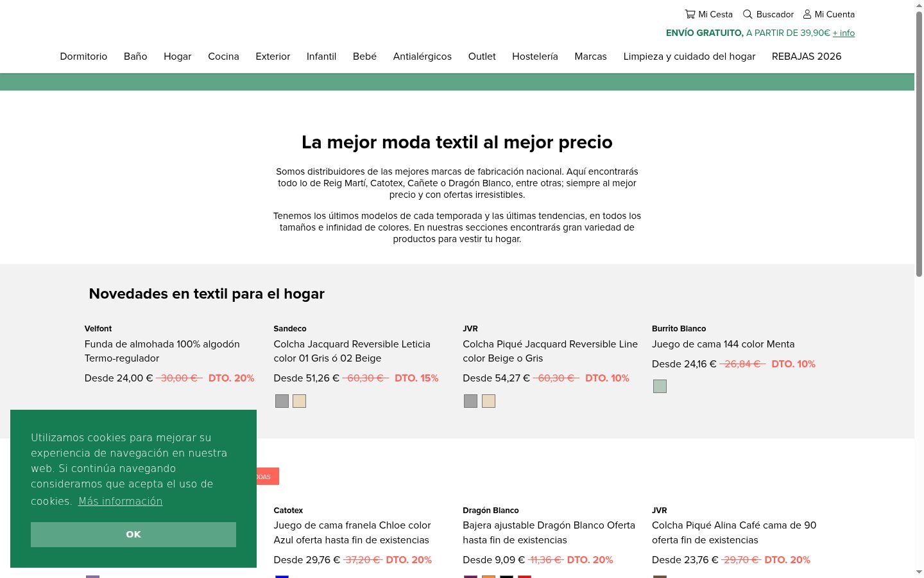Open Juego de cama 144 color Menta
The width and height of the screenshot is (924, 578).
click(x=723, y=344)
